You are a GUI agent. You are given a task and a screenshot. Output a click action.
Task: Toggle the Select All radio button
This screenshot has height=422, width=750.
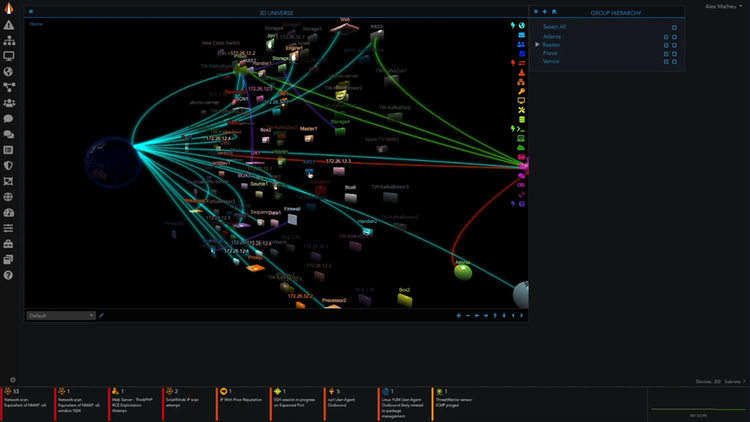pos(674,27)
